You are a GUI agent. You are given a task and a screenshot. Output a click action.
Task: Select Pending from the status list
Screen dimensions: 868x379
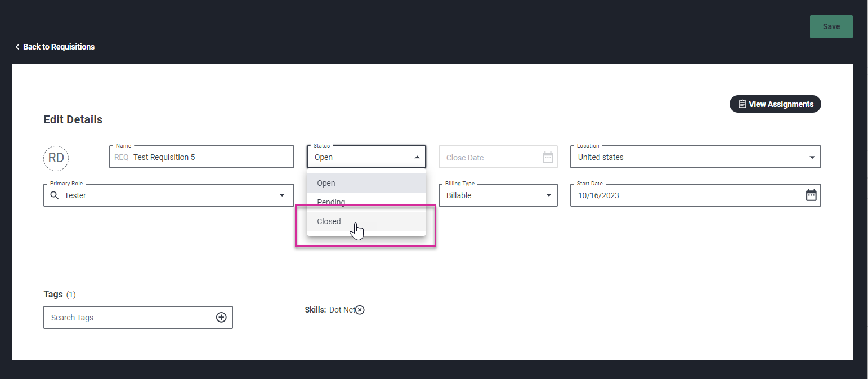(366, 202)
